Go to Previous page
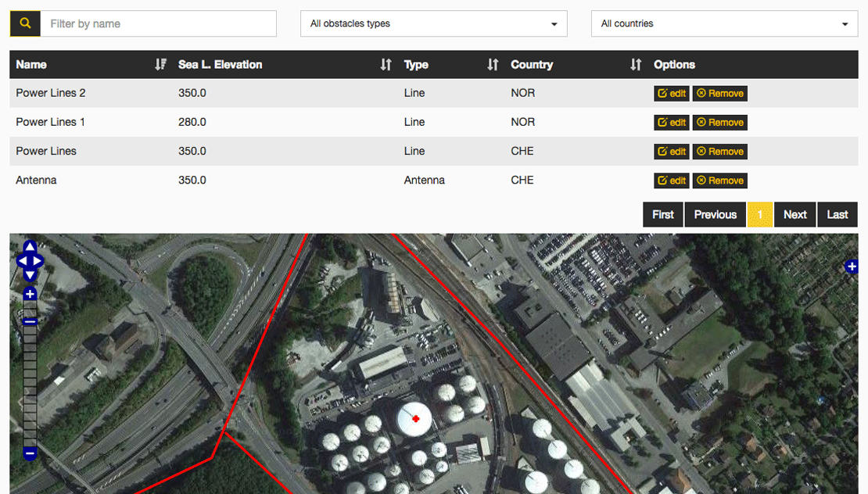This screenshot has height=494, width=868. tap(716, 215)
